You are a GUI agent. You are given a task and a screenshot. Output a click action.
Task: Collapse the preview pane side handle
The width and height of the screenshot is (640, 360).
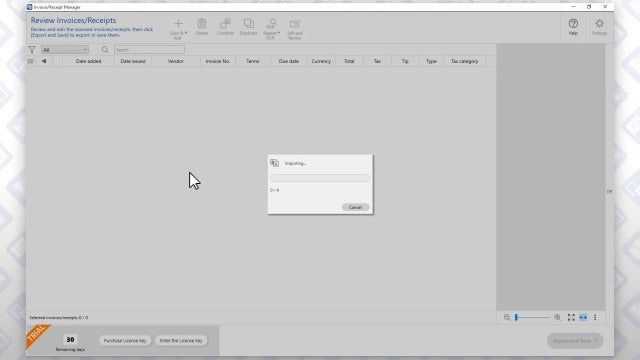coord(609,191)
